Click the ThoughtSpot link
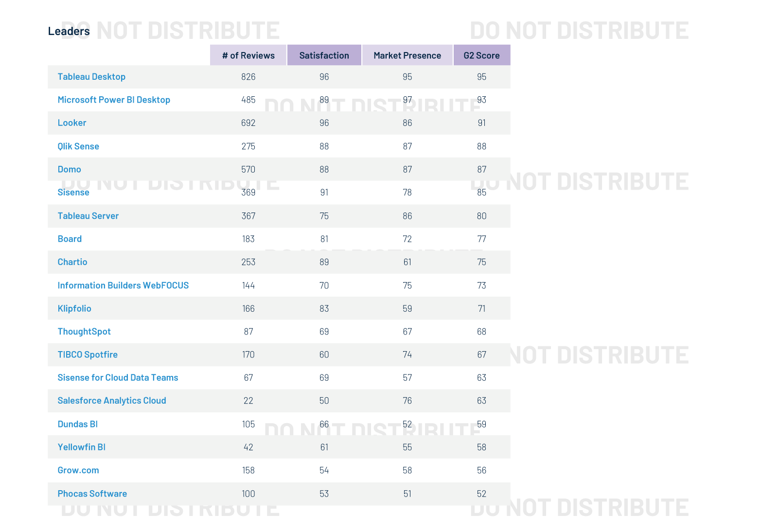Viewport: 762px width, 532px height. [x=84, y=332]
